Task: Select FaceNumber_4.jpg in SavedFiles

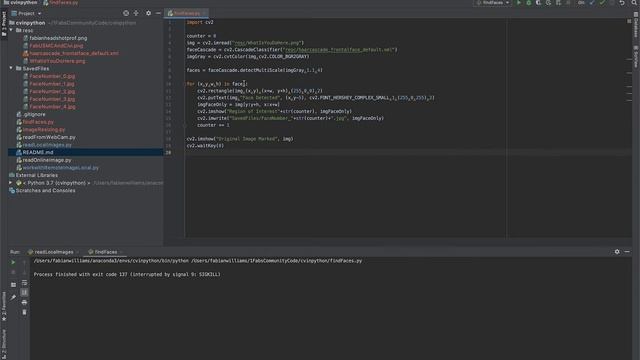Action: pyautogui.click(x=52, y=107)
